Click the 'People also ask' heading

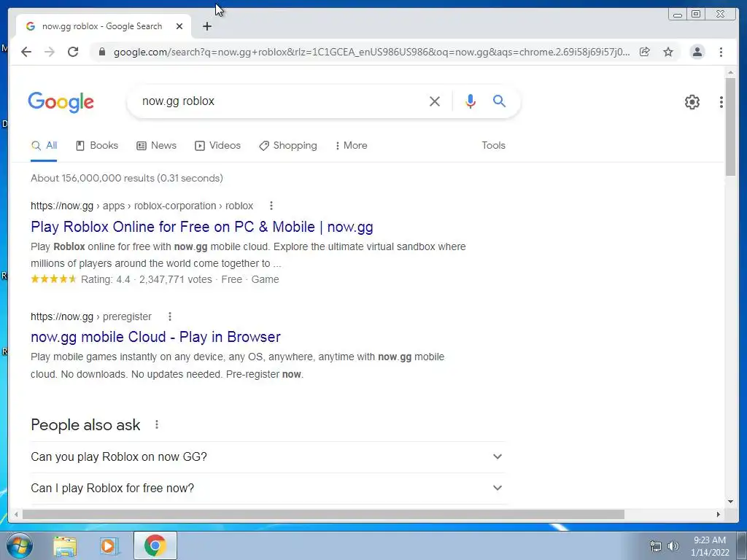[x=85, y=425]
